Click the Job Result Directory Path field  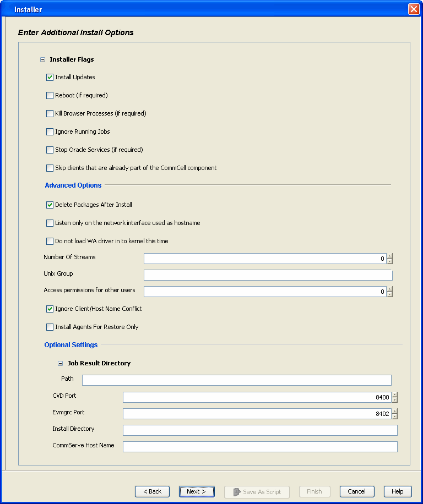tap(237, 380)
